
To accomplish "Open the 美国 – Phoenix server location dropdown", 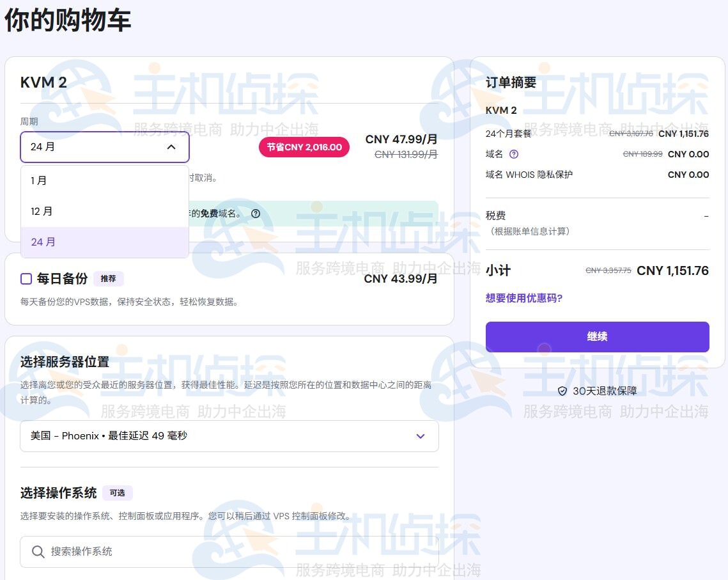I will [229, 436].
